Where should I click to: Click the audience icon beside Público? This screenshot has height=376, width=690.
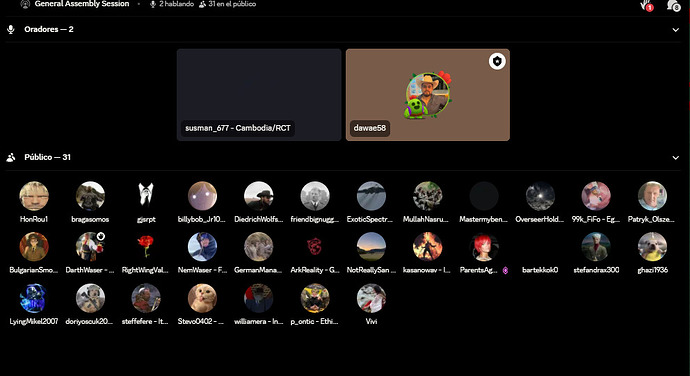pyautogui.click(x=11, y=157)
